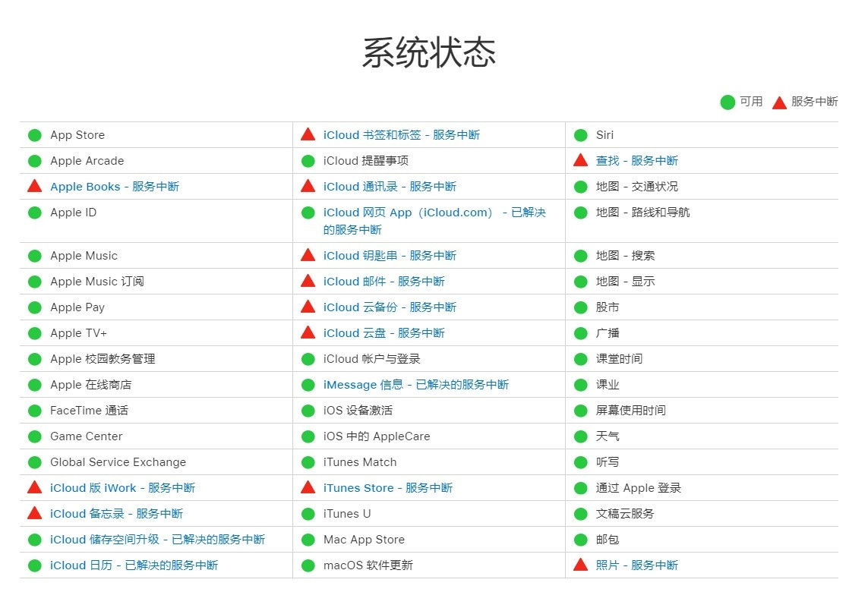
Task: Click the green dot beside 天气
Action: pyautogui.click(x=579, y=436)
